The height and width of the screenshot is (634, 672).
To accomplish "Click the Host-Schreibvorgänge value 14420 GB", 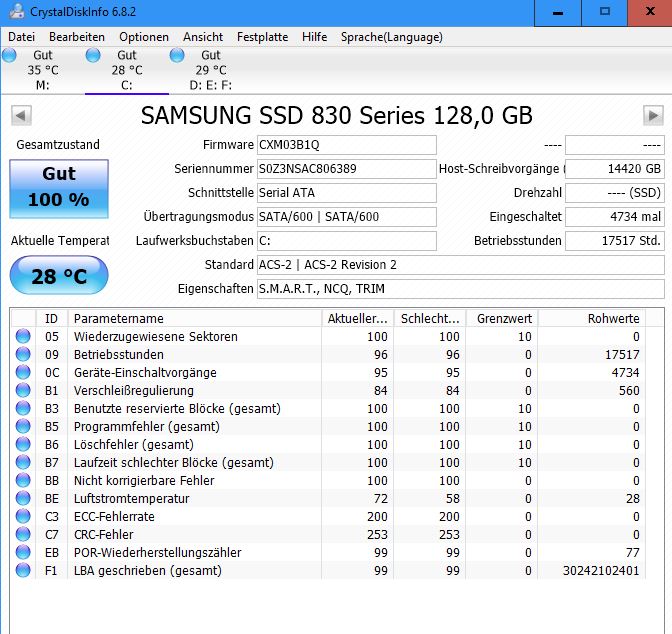I will (x=615, y=169).
